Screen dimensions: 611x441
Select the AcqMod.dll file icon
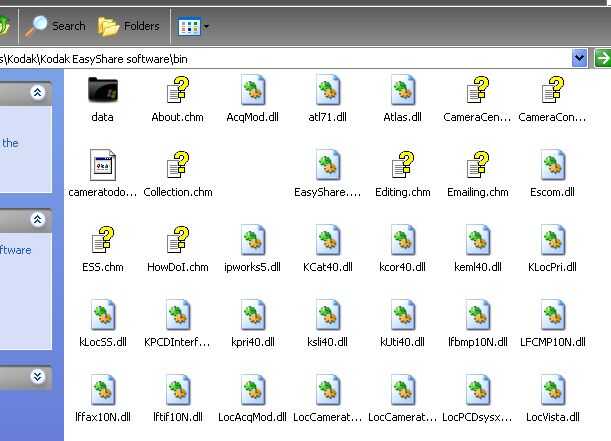coord(253,90)
